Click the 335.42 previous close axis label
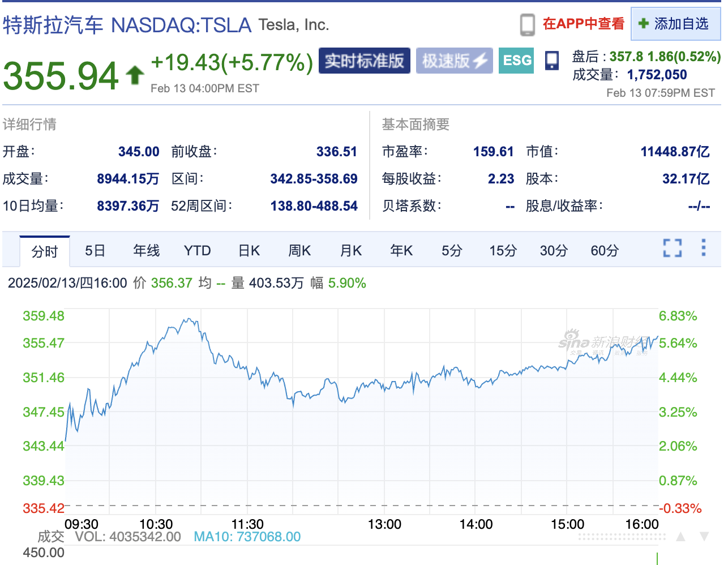Viewport: 728px width, 565px height. [x=44, y=508]
